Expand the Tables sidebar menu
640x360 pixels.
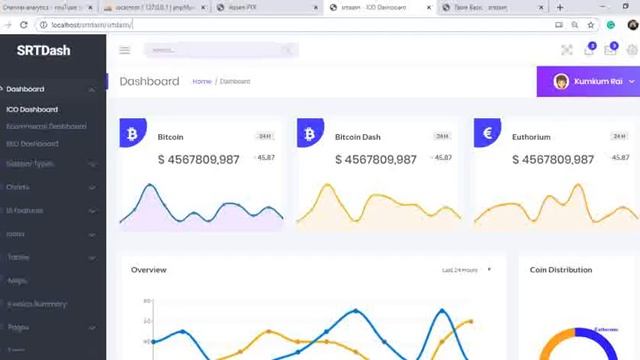coord(92,258)
